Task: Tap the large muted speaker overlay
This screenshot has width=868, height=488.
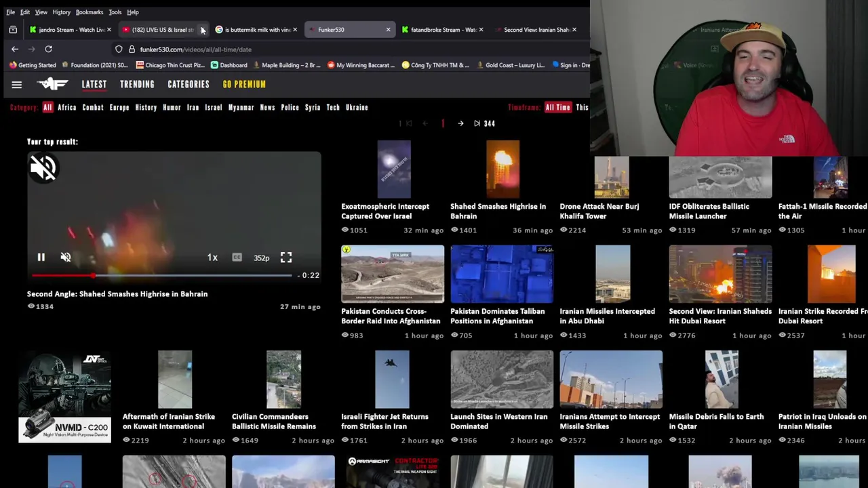Action: pyautogui.click(x=43, y=168)
